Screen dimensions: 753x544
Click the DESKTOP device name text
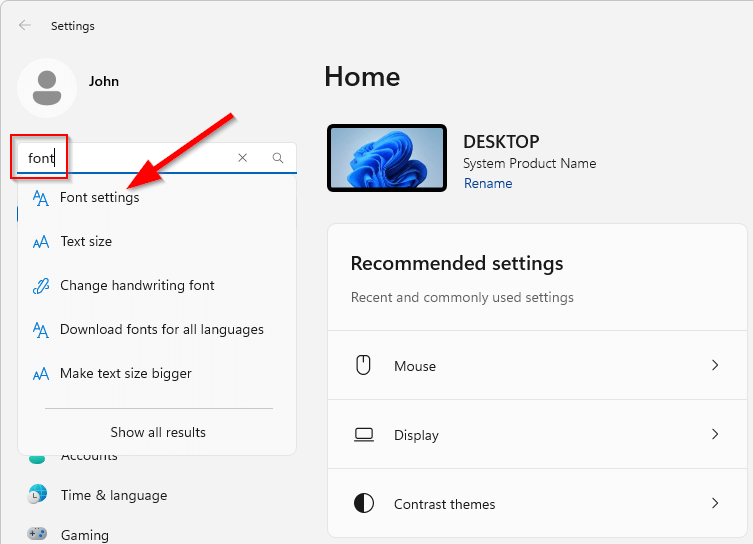[501, 142]
